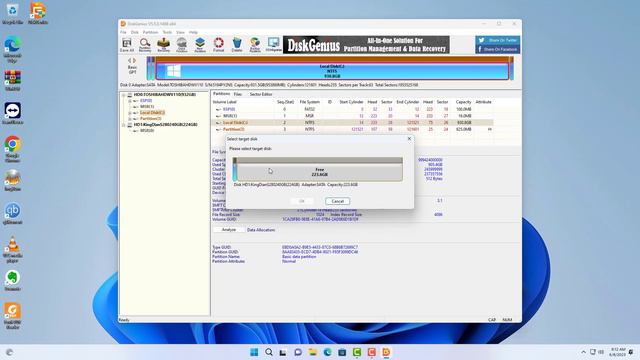
Task: Select MSR(1) in the disk tree
Action: pos(147,107)
